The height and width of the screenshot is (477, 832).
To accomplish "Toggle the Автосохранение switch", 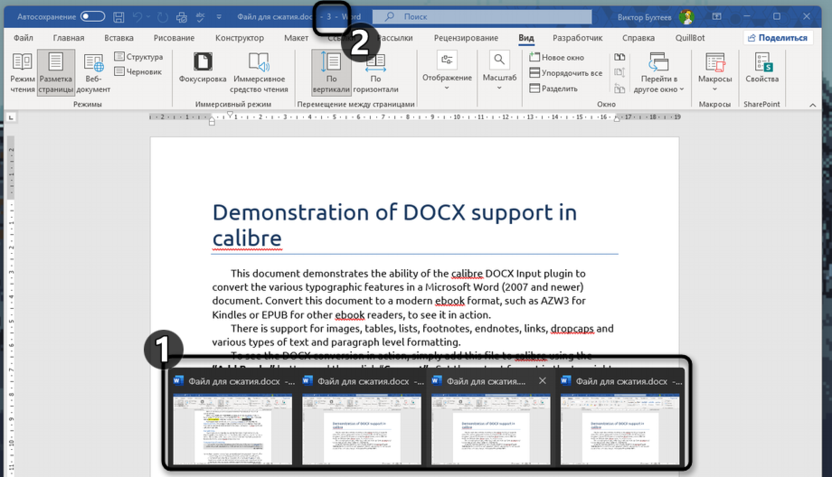I will tap(92, 16).
